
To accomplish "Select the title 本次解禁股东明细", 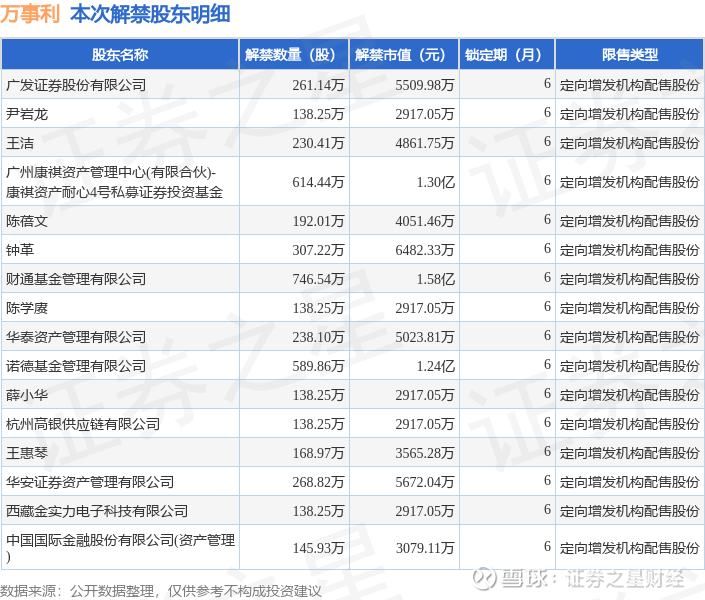I will point(150,13).
